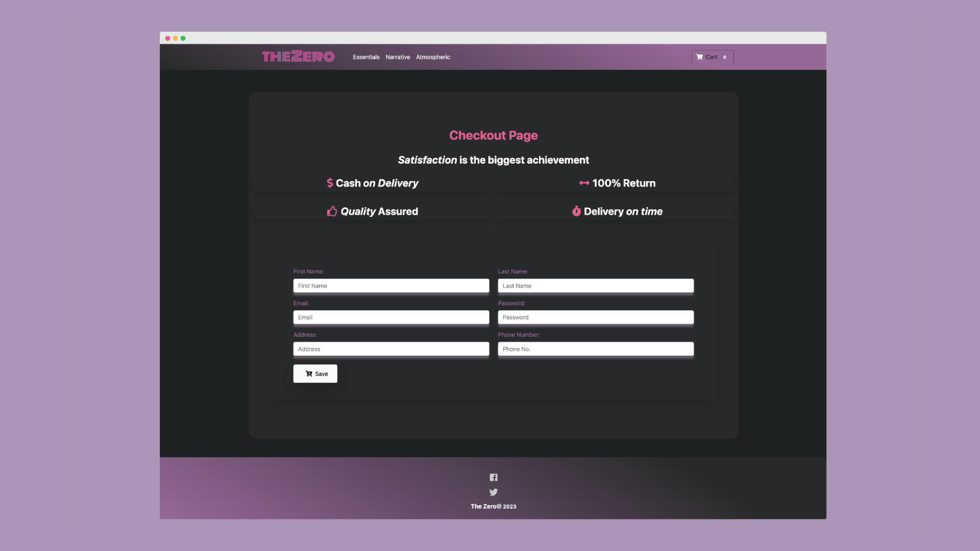Click the Cart shopping bag icon
The image size is (980, 551).
click(x=700, y=57)
